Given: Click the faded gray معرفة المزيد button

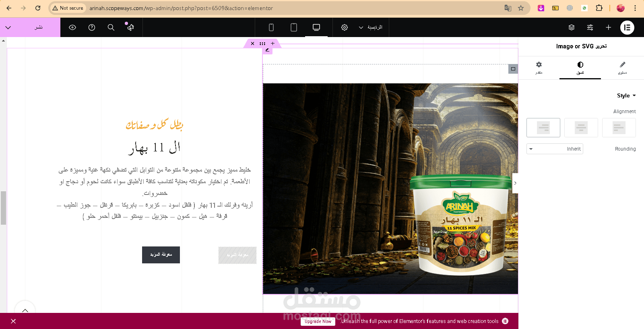Looking at the screenshot, I should (x=237, y=255).
